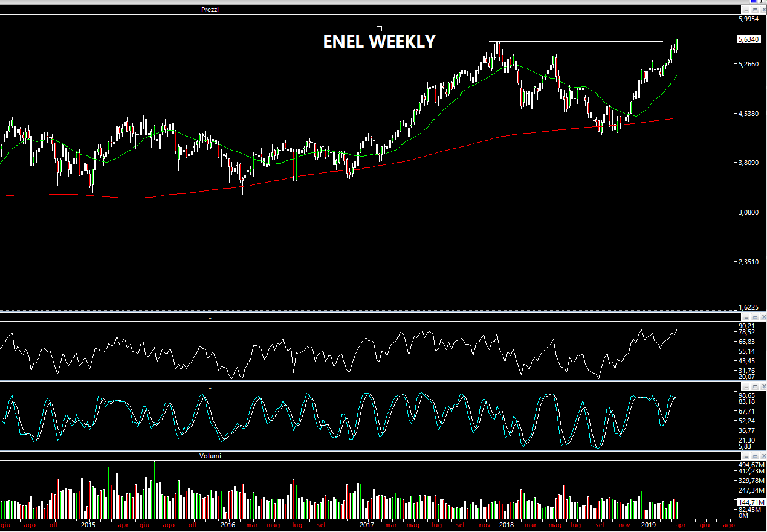The height and width of the screenshot is (532, 767).
Task: Minimize the oscillator panel with the 90,21 scale
Action: 745,317
